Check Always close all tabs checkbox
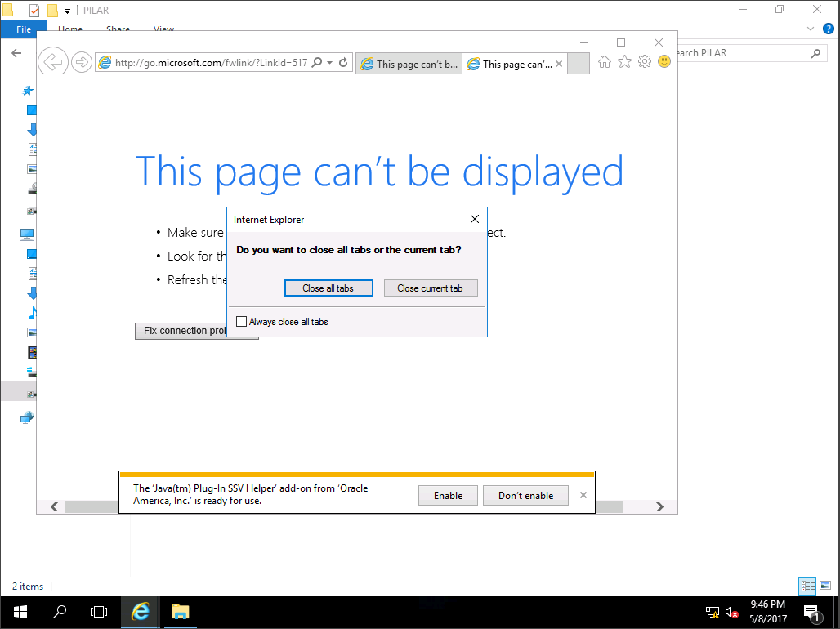This screenshot has width=840, height=629. click(242, 322)
